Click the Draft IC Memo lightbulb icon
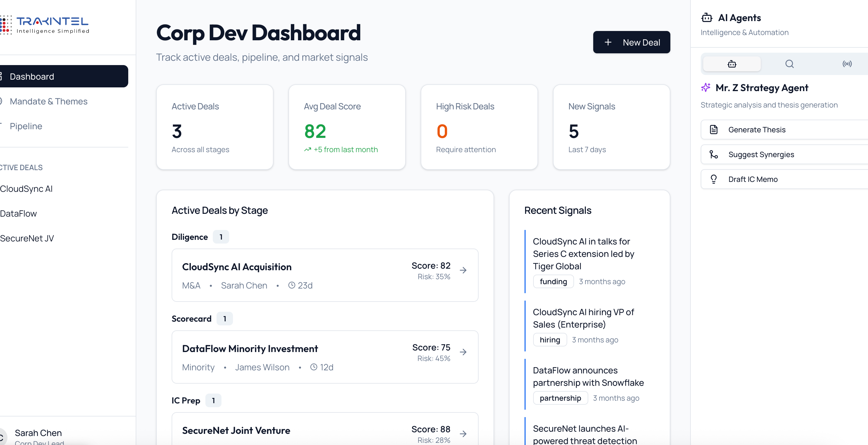 pyautogui.click(x=714, y=179)
